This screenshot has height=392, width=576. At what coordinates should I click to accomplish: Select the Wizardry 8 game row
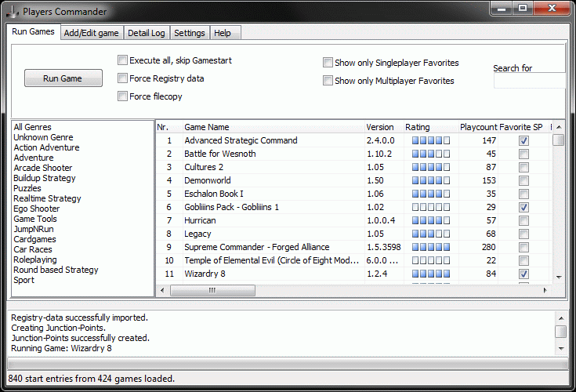click(x=353, y=274)
